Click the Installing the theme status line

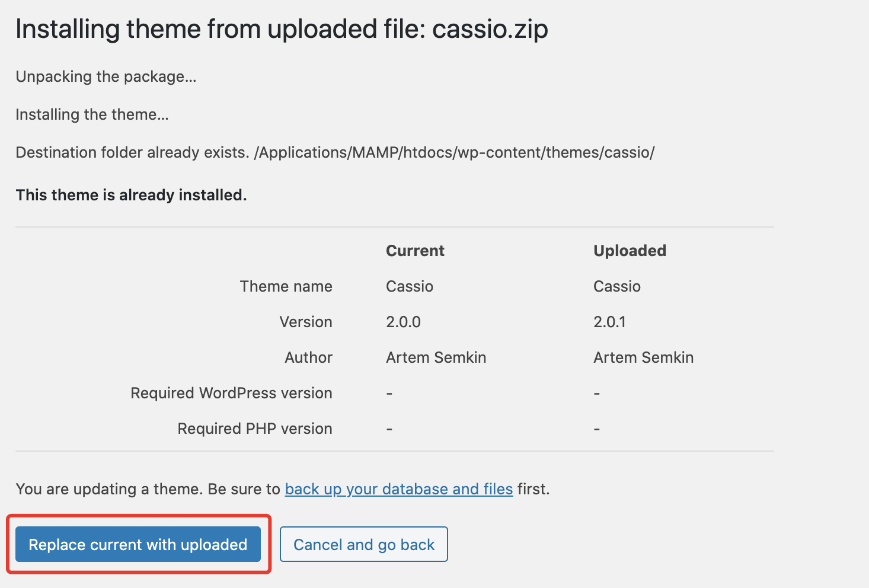point(92,114)
